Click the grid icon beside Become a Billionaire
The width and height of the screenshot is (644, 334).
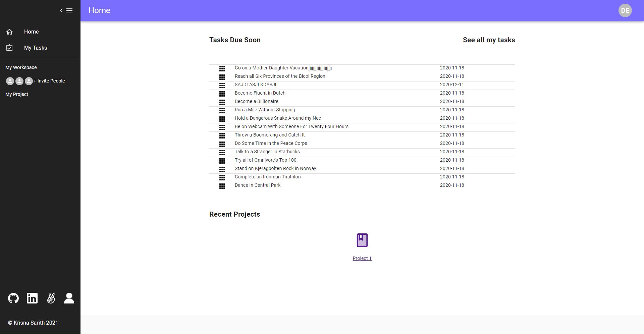pyautogui.click(x=222, y=102)
